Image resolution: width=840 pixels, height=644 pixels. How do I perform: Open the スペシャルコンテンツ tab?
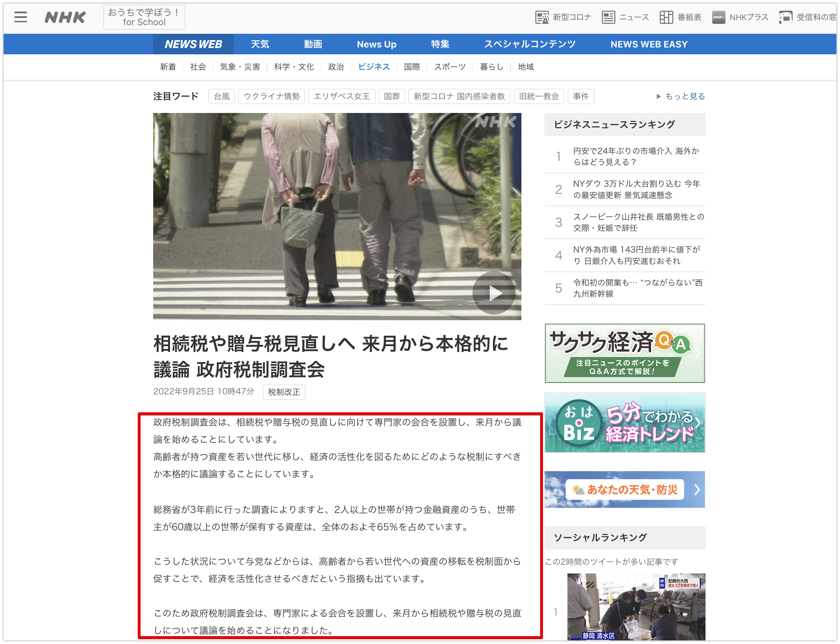pyautogui.click(x=530, y=44)
